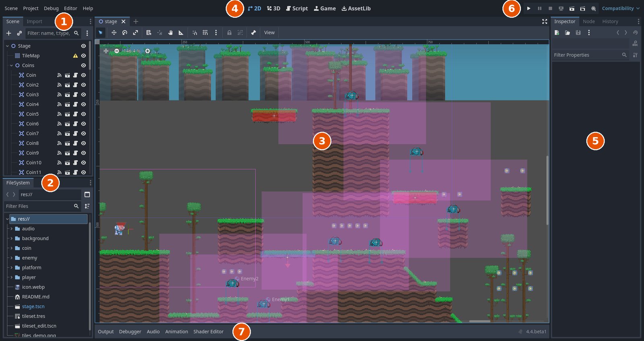Expand the enemy folder
644x341 pixels.
pos(11,258)
